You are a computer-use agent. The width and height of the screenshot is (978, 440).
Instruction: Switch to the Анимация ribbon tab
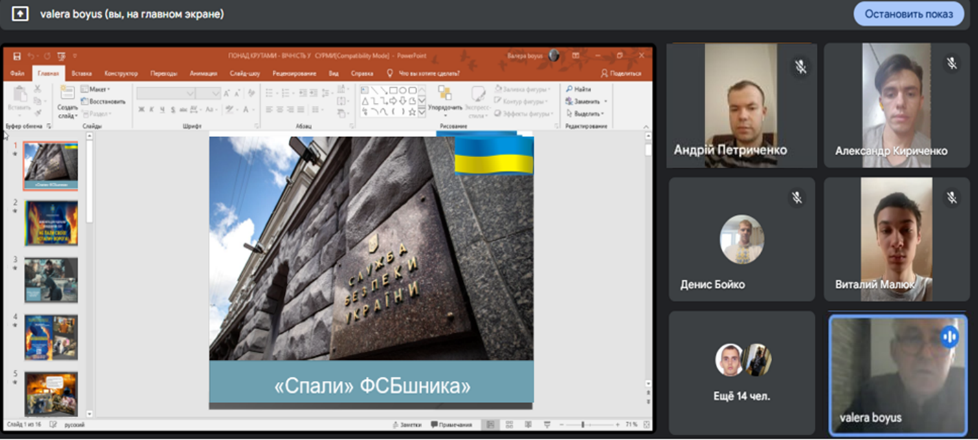(203, 73)
